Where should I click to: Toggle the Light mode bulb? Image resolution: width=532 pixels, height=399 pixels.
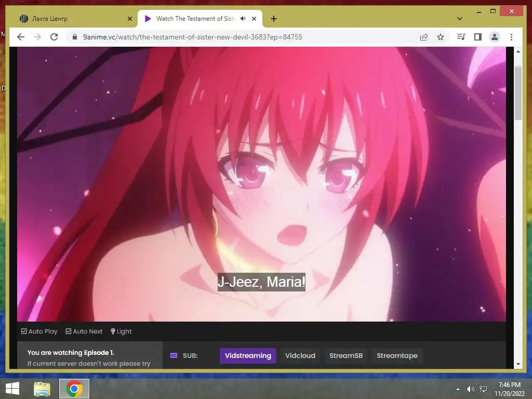(x=121, y=331)
